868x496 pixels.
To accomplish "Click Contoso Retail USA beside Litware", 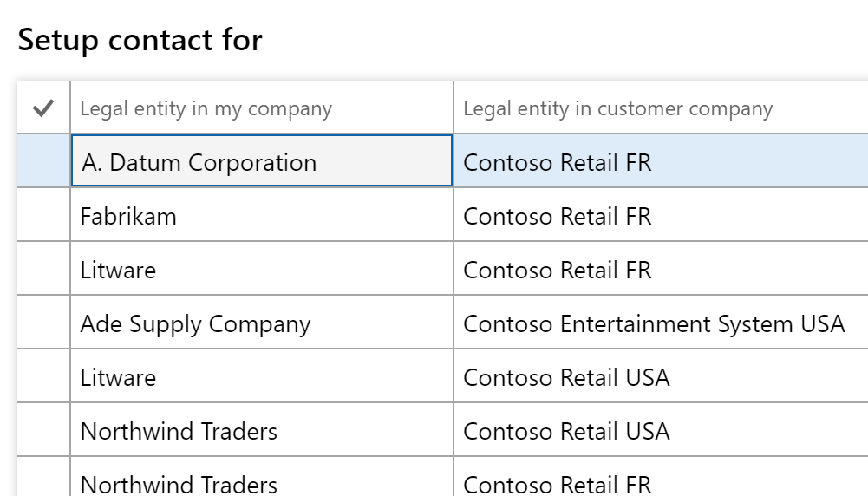I will click(x=566, y=377).
